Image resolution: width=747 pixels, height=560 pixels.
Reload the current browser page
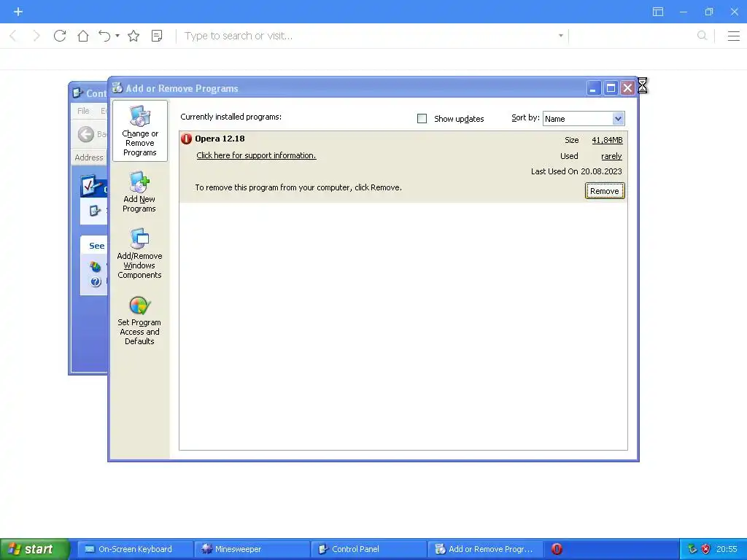[x=60, y=36]
